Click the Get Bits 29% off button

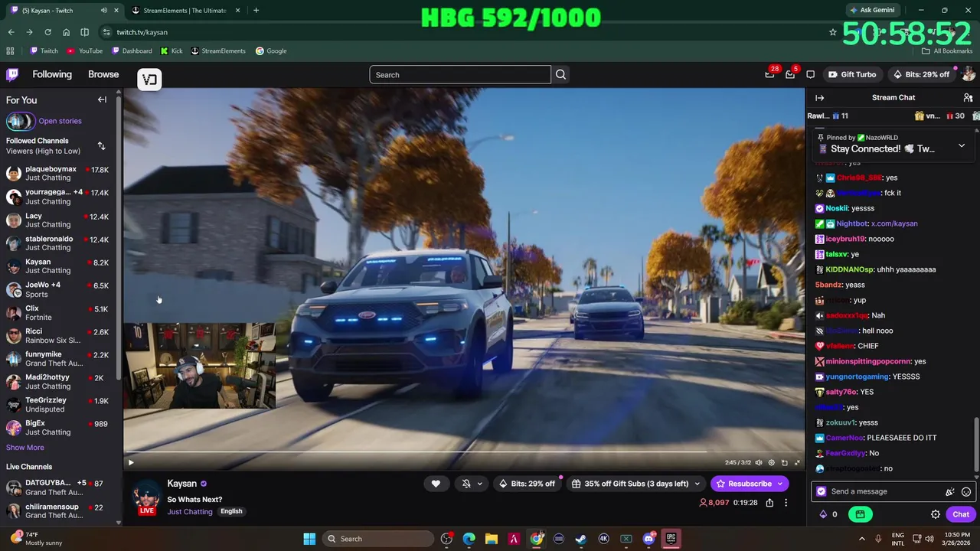point(921,74)
